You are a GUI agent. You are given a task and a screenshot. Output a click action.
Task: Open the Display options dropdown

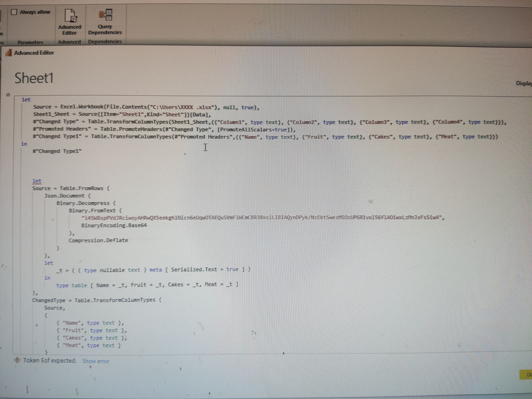point(524,83)
